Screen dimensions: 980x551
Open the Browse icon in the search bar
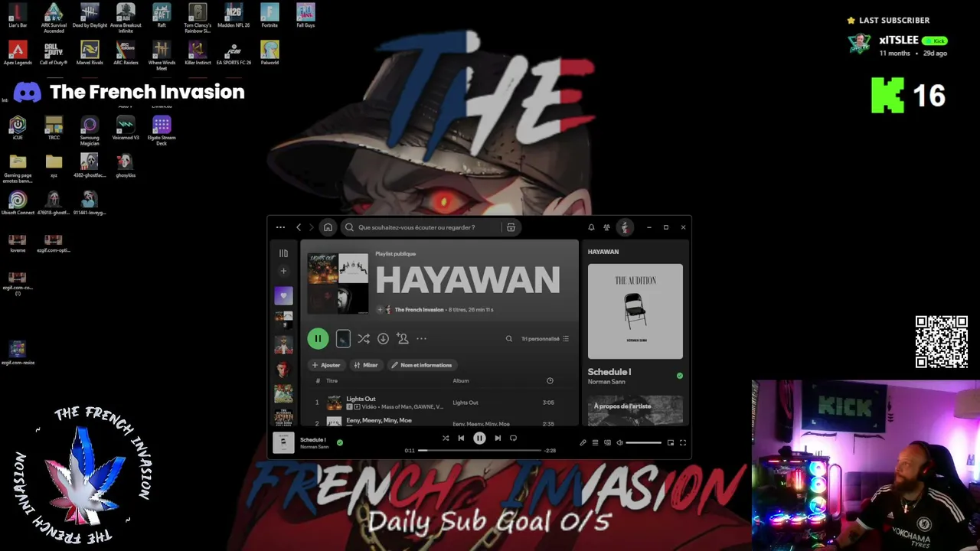[511, 227]
